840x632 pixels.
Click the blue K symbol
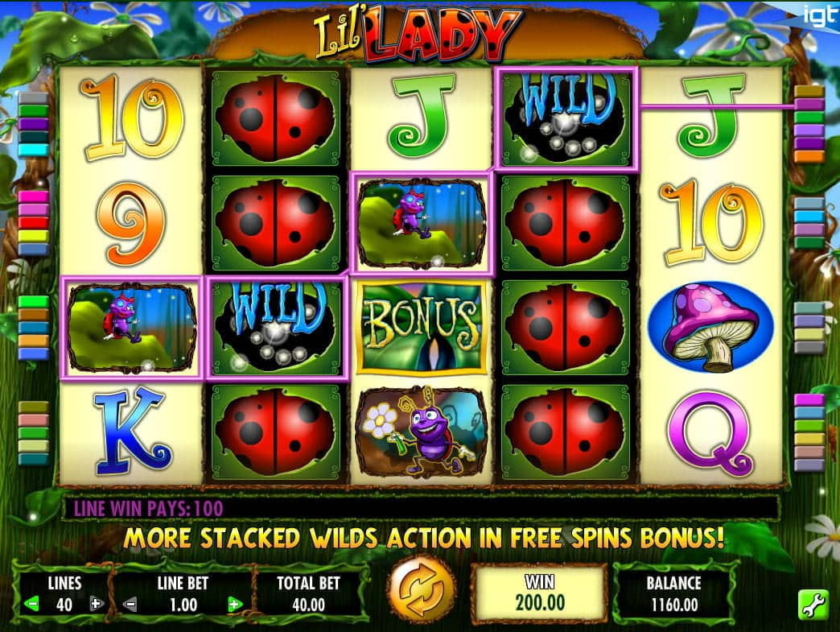(132, 431)
